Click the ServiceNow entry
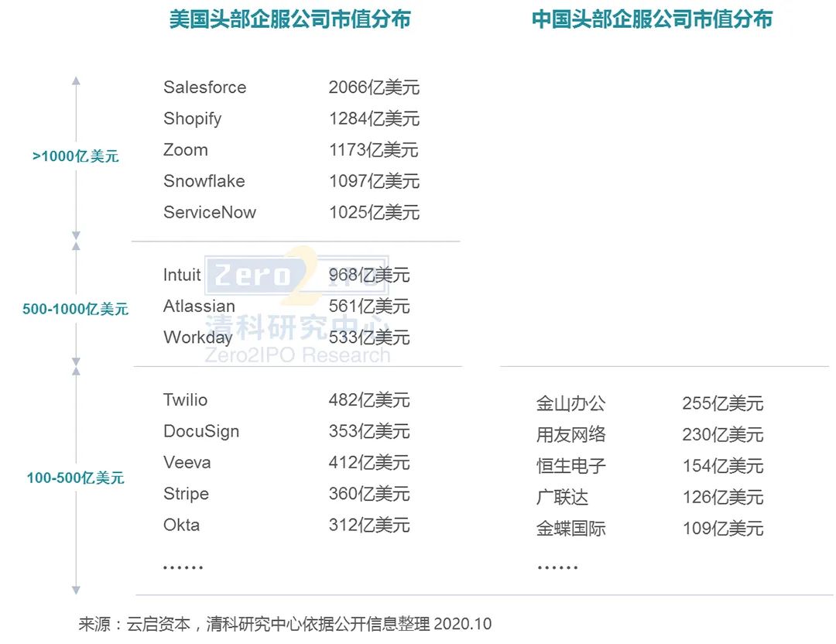Viewport: 836px width, 644px height. pos(209,212)
